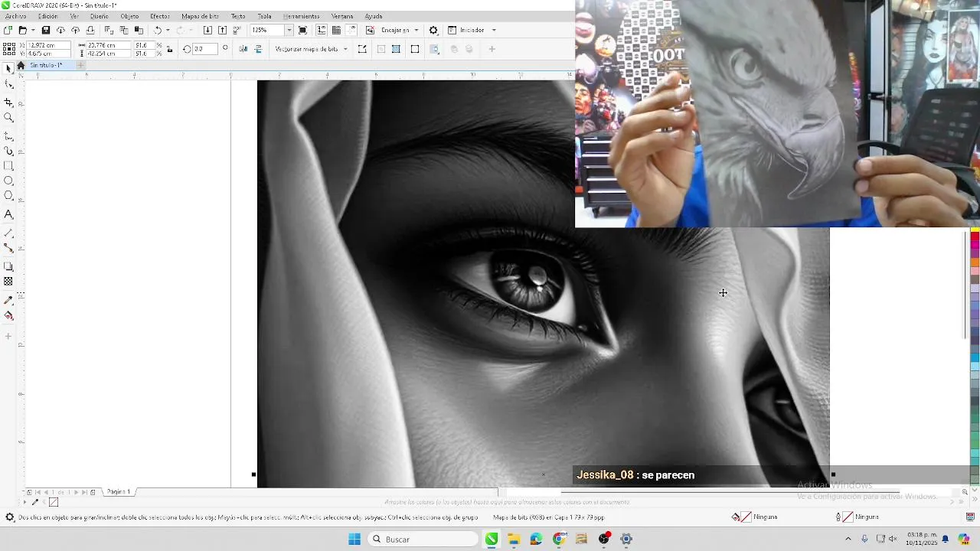The image size is (980, 551).
Task: Select the Pick tool in the toolbox
Action: tap(8, 68)
